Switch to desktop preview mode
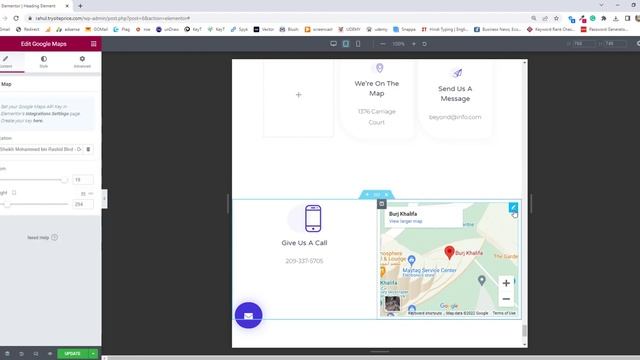Screen dimensions: 640x360 tap(333, 44)
